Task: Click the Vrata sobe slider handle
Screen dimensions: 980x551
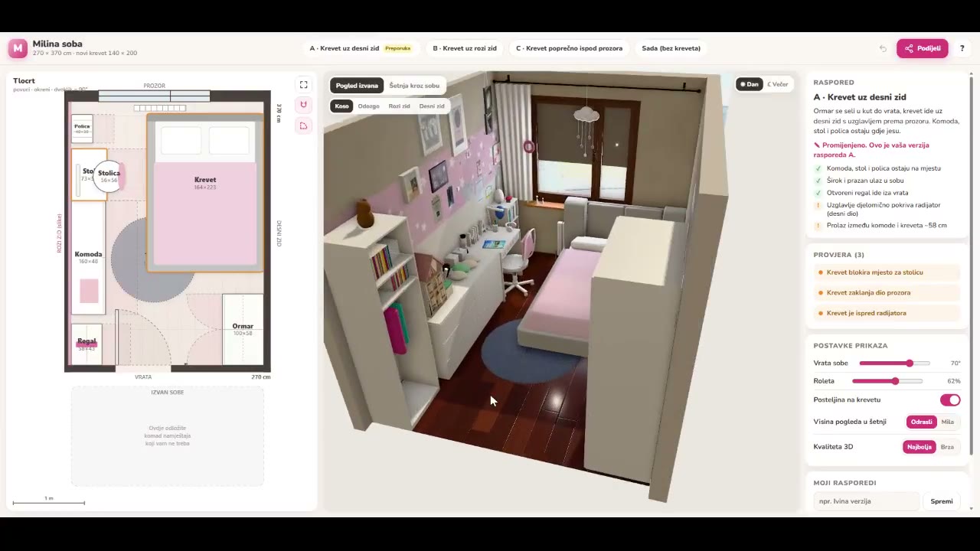Action: coord(910,363)
